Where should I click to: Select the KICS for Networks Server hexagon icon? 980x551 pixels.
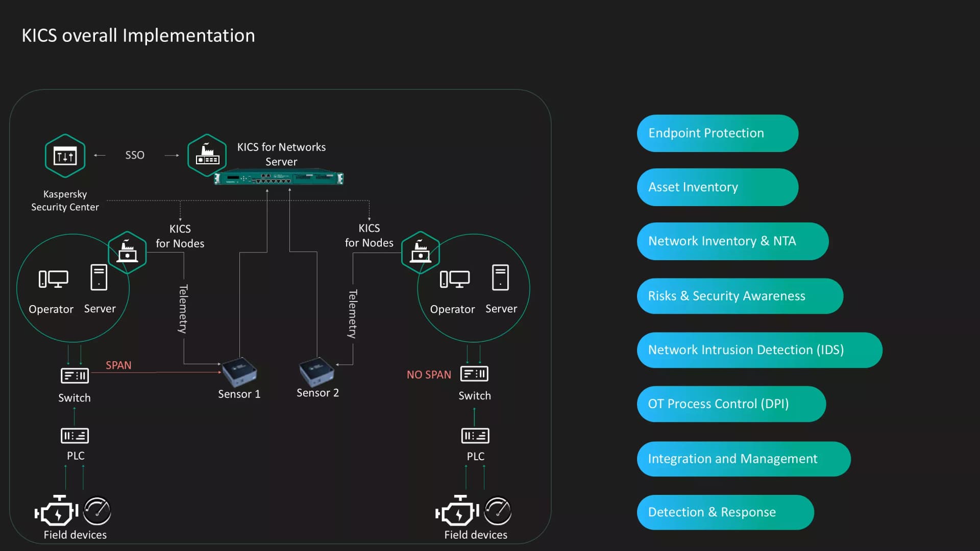coord(207,155)
